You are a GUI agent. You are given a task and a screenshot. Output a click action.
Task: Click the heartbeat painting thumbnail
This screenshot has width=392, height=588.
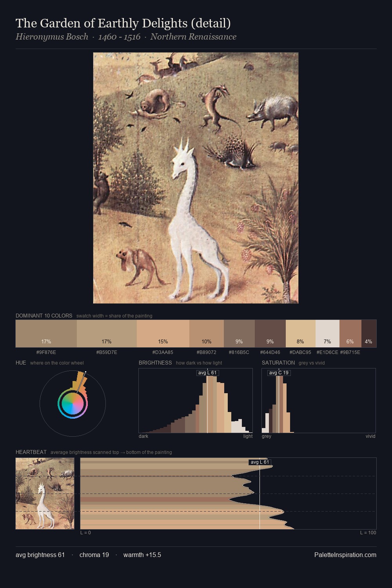pyautogui.click(x=45, y=494)
